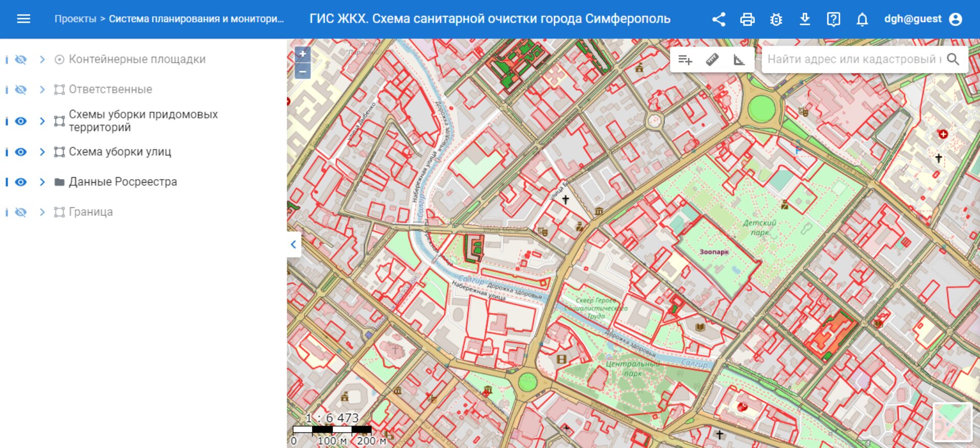Screen dimensions: 980x448
Task: Select Схемы уборки придомовых территорий name
Action: pyautogui.click(x=144, y=121)
